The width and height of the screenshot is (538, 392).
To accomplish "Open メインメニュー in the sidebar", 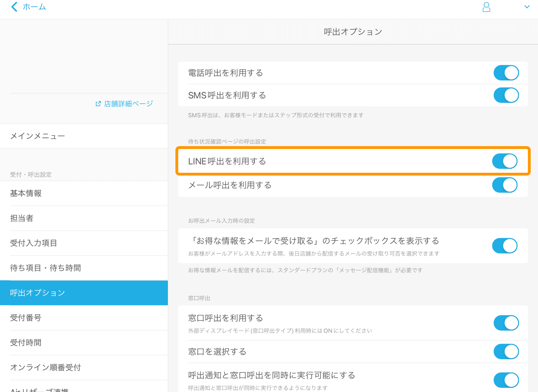I will (84, 136).
